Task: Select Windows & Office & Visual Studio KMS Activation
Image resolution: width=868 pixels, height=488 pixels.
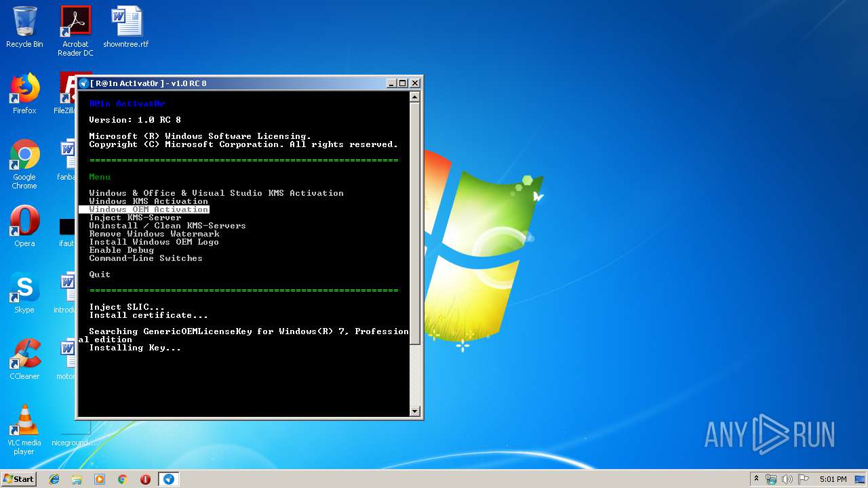Action: [x=216, y=193]
